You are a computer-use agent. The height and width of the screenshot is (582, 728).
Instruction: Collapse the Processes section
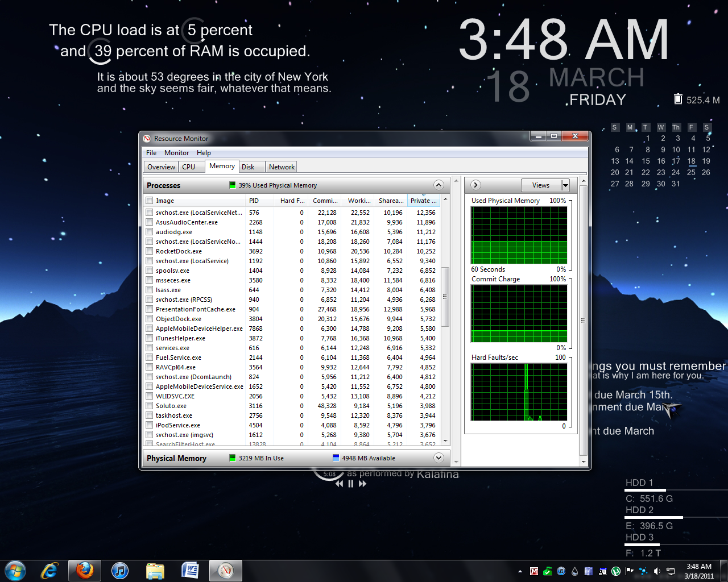(439, 185)
